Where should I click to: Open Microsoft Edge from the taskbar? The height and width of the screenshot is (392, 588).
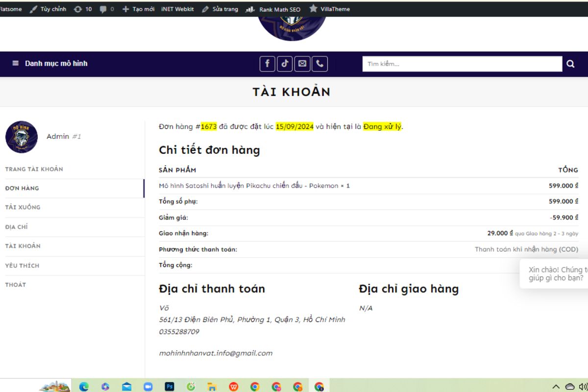point(84,387)
